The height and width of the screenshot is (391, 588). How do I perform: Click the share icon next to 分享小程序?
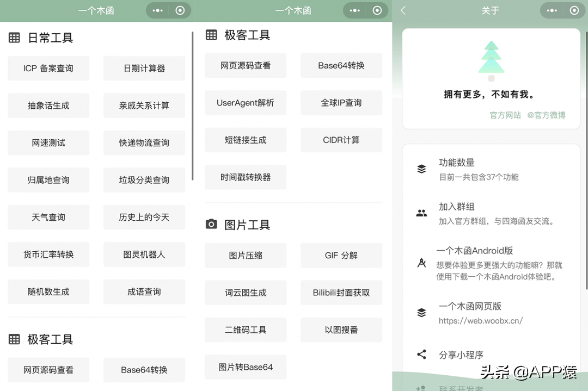(421, 354)
